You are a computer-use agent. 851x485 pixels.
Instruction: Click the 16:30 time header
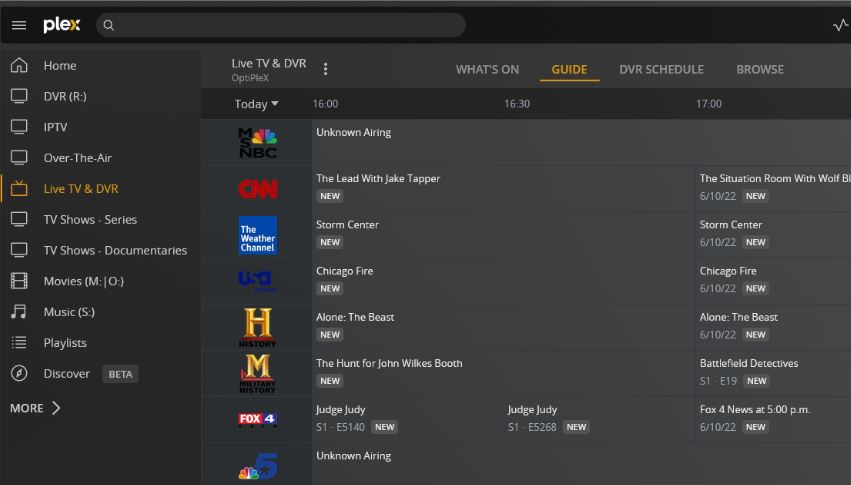517,104
